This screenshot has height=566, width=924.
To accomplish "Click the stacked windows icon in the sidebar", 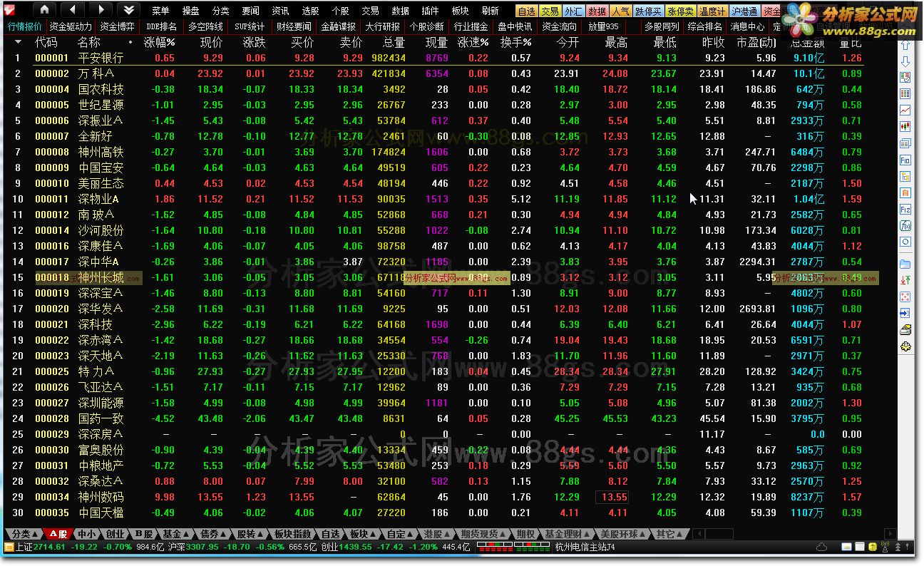I will [x=905, y=143].
